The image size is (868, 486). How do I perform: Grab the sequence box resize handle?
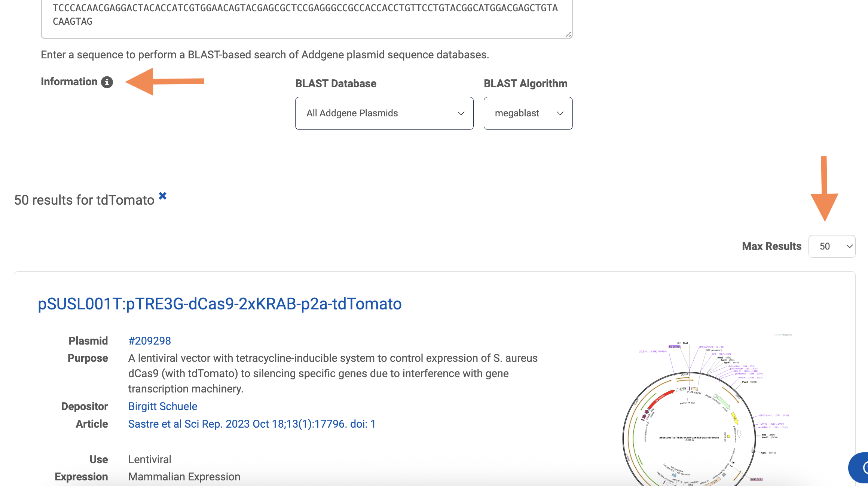[x=568, y=34]
